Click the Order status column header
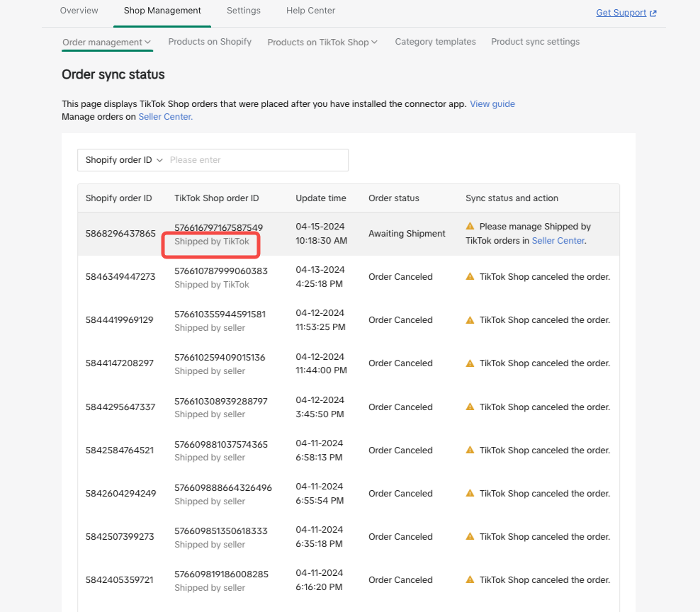 tap(394, 198)
